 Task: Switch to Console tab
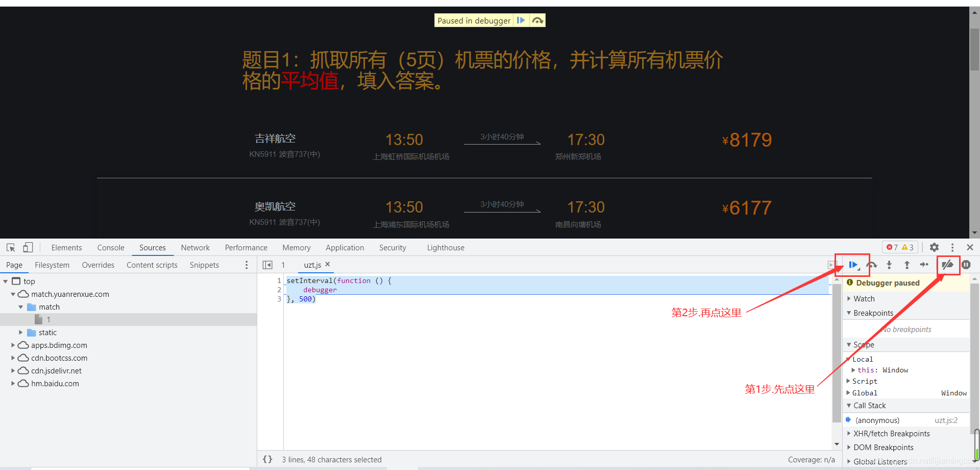[x=111, y=247]
